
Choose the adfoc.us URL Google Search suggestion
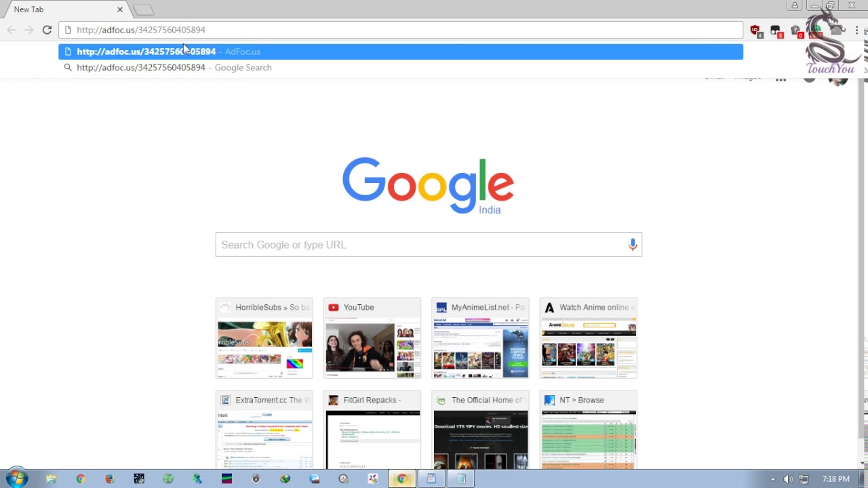click(400, 67)
